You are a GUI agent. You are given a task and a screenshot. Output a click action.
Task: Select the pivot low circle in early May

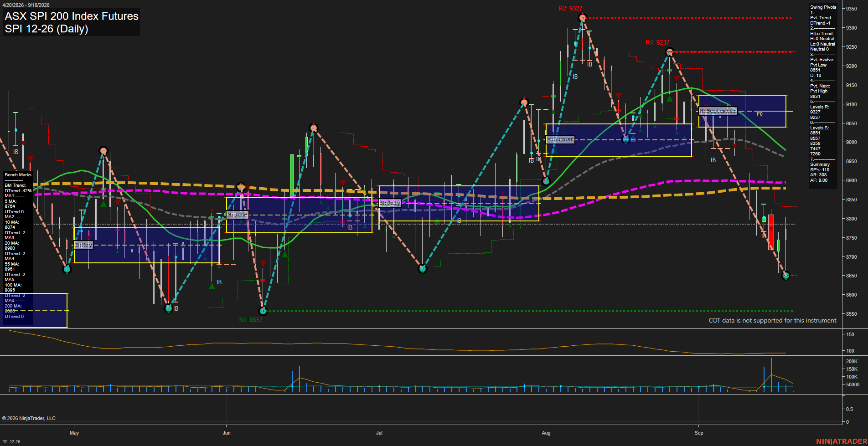coord(67,269)
